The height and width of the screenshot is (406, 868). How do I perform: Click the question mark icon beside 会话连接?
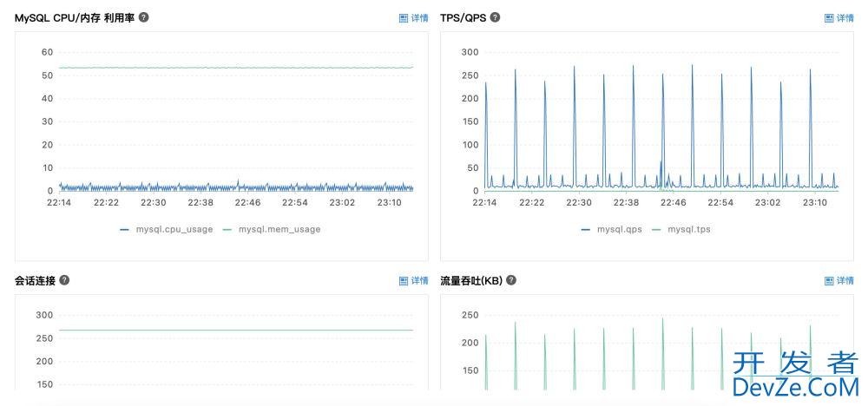pos(64,280)
